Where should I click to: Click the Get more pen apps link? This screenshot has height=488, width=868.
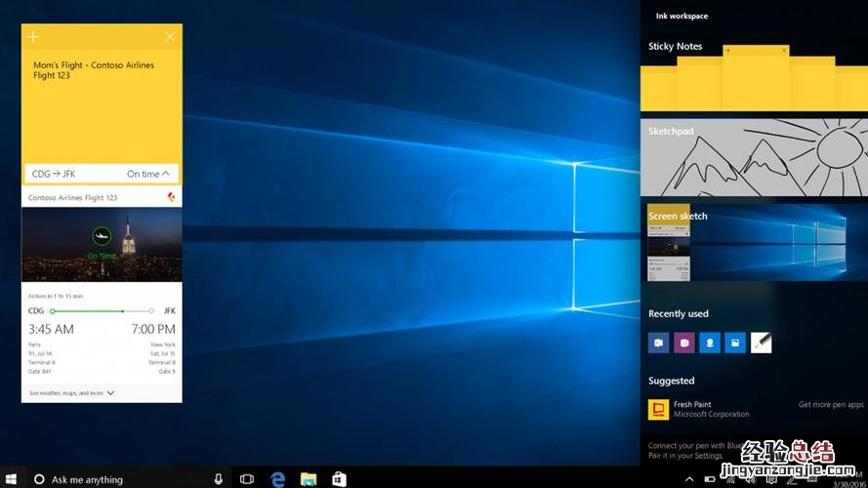pyautogui.click(x=830, y=404)
